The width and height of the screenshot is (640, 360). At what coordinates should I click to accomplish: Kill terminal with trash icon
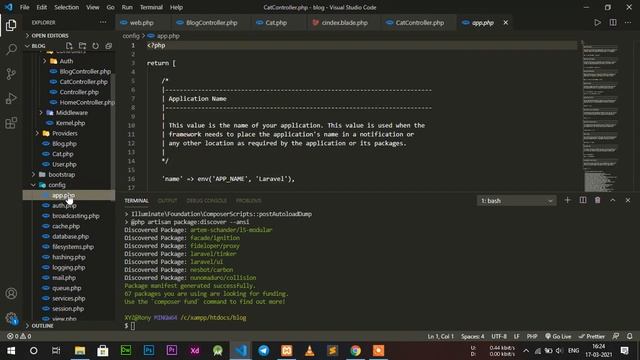598,200
